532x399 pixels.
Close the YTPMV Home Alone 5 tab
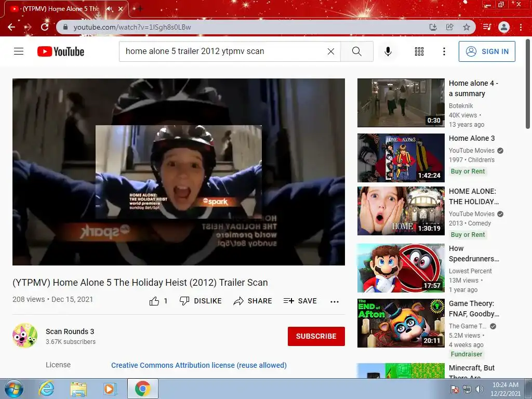pos(121,9)
